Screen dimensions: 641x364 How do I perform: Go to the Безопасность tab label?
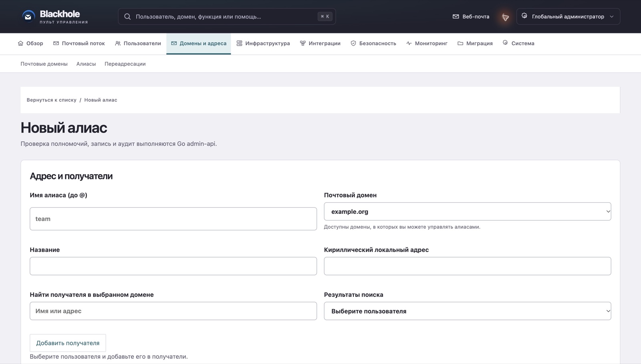coord(378,43)
